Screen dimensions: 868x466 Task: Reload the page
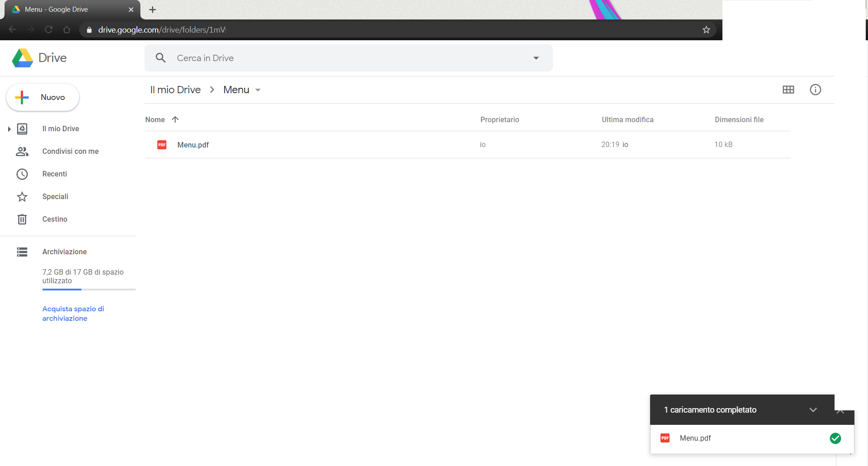(x=49, y=30)
